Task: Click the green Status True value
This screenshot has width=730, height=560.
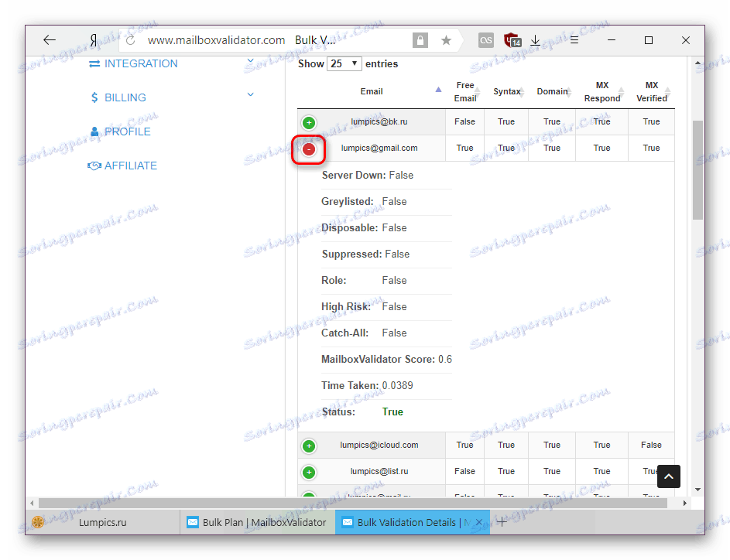Action: point(392,411)
